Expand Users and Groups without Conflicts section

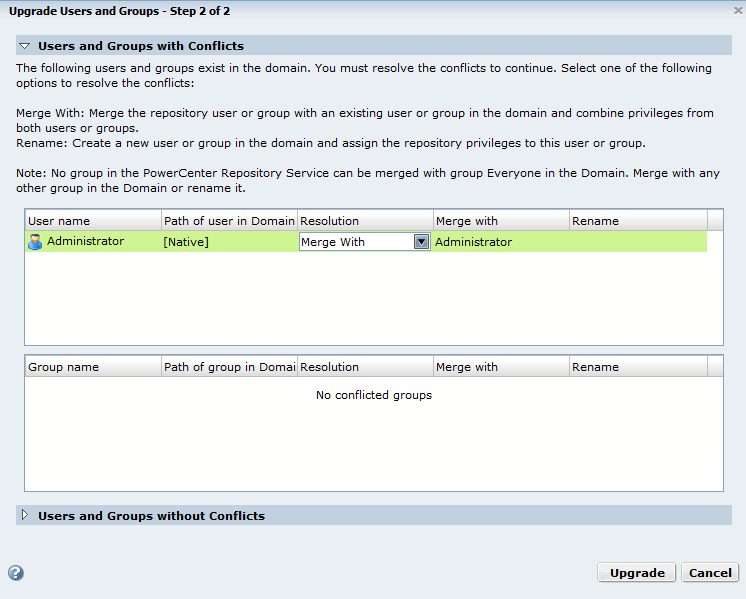(x=25, y=516)
